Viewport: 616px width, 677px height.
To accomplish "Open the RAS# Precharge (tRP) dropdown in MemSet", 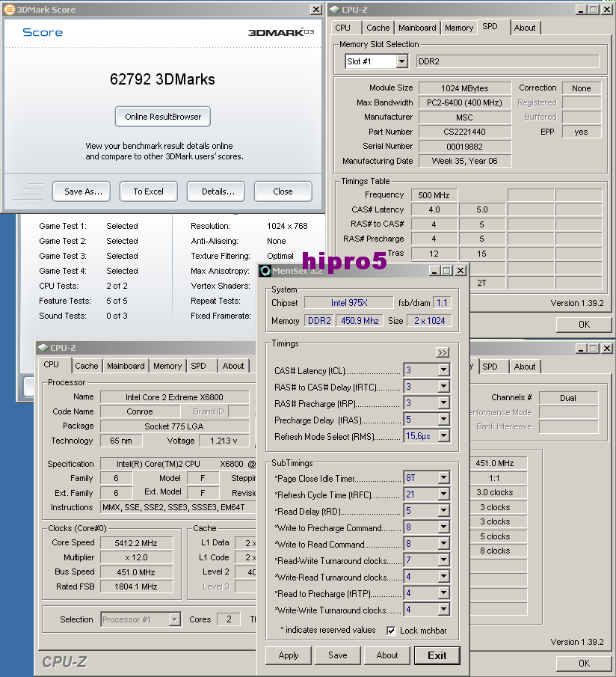I will point(443,402).
